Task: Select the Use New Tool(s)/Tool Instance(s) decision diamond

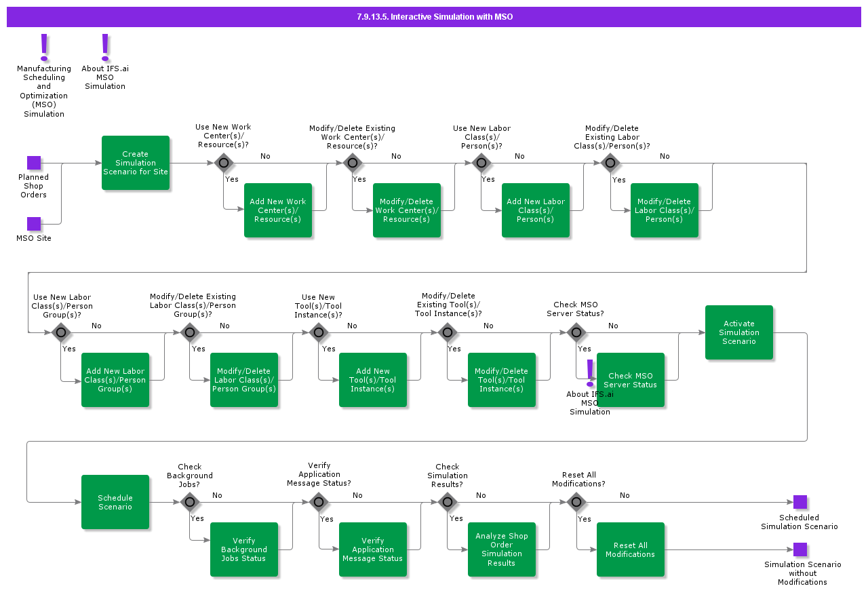Action: click(x=319, y=332)
